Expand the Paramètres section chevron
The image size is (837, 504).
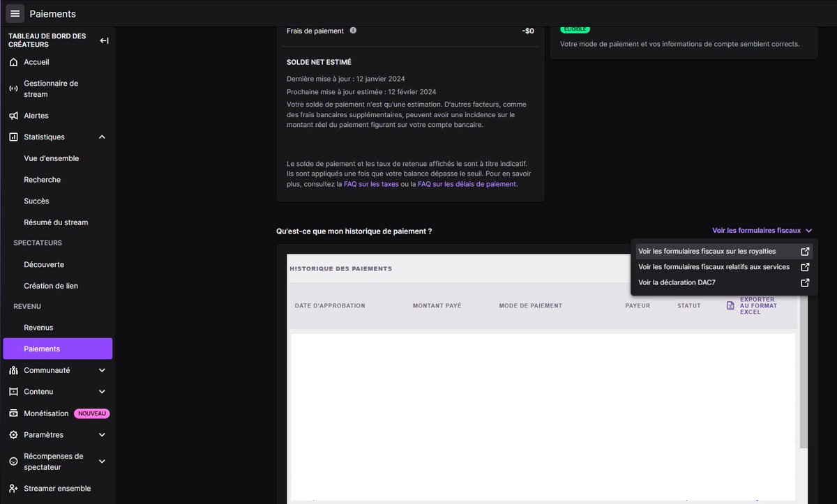point(102,435)
